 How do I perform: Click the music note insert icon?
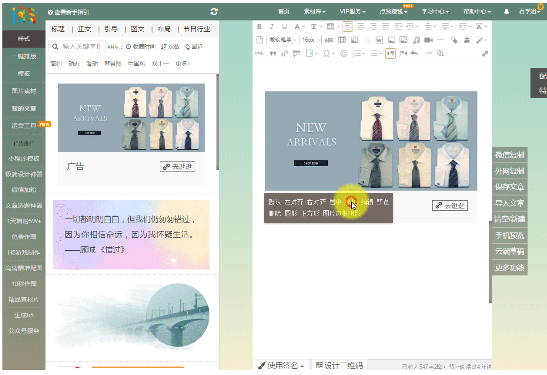(416, 40)
